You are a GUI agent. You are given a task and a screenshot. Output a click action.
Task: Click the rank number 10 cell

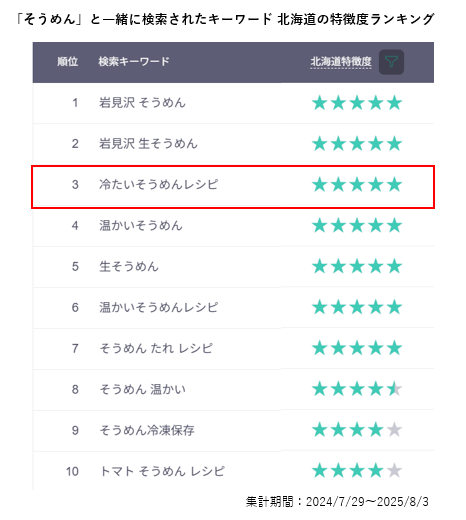pos(72,471)
